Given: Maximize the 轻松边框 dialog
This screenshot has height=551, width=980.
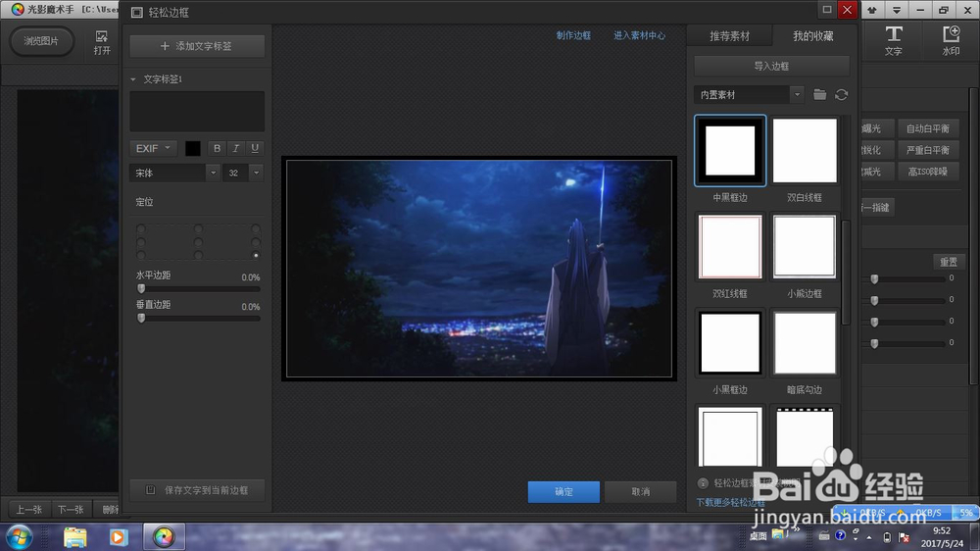Looking at the screenshot, I should pos(826,10).
